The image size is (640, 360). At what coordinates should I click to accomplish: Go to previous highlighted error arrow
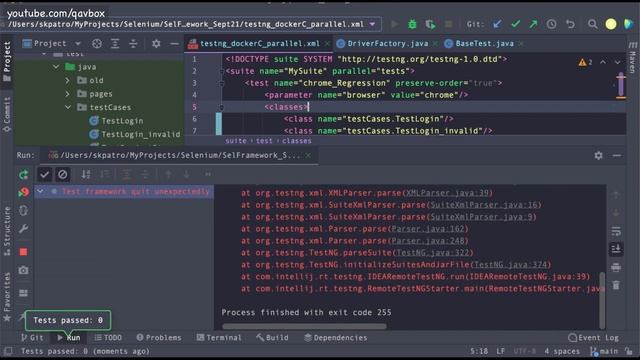pyautogui.click(x=602, y=62)
